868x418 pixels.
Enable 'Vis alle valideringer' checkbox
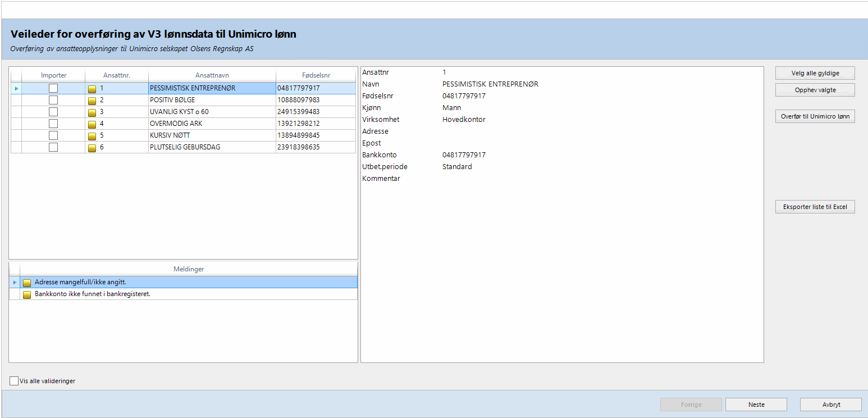point(15,381)
